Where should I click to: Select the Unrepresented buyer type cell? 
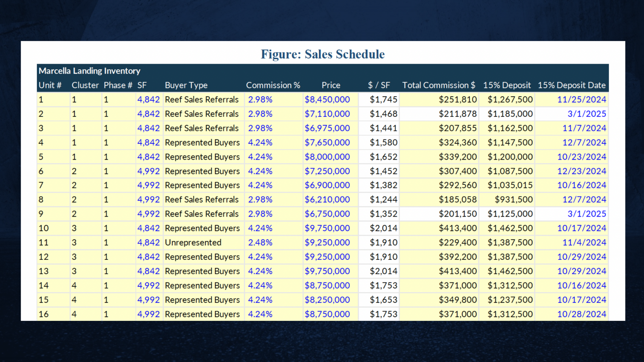193,242
